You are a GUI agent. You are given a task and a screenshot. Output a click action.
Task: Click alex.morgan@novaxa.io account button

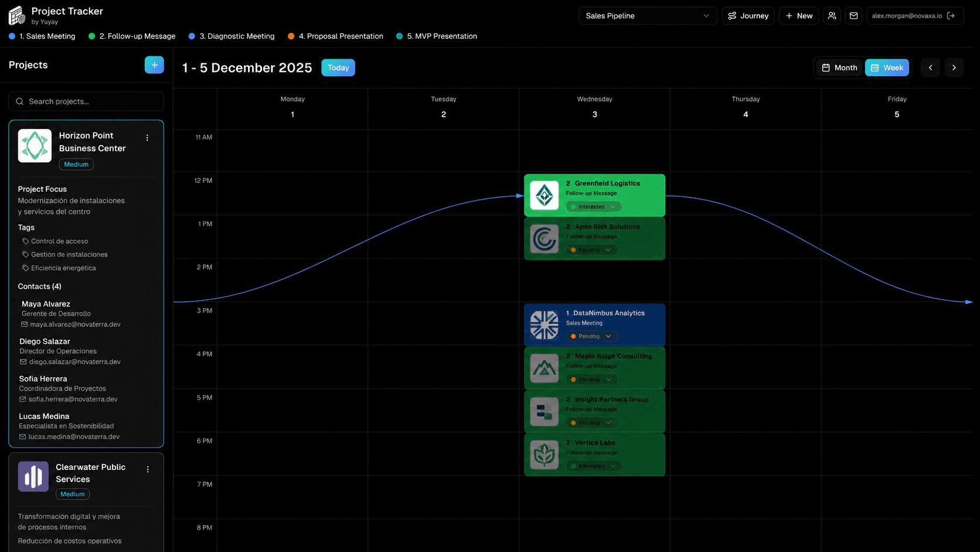[915, 16]
